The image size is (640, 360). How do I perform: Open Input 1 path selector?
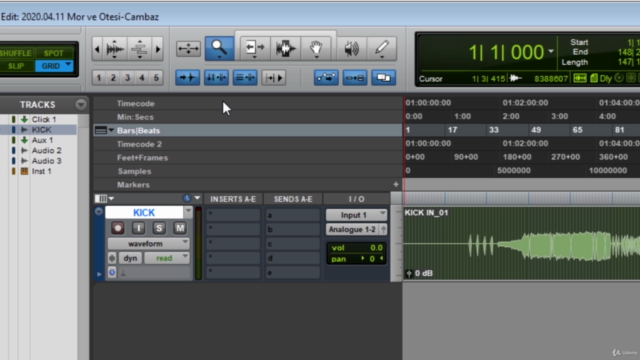pos(356,215)
